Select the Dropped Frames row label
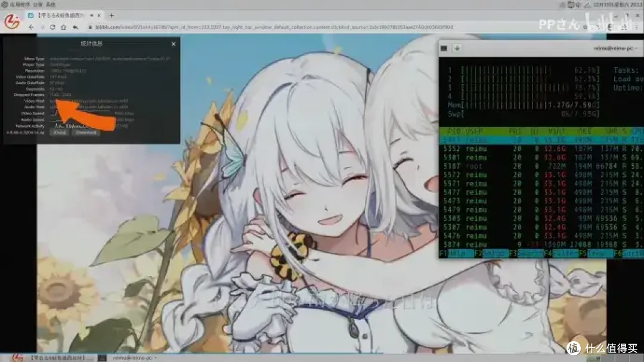 [x=29, y=95]
